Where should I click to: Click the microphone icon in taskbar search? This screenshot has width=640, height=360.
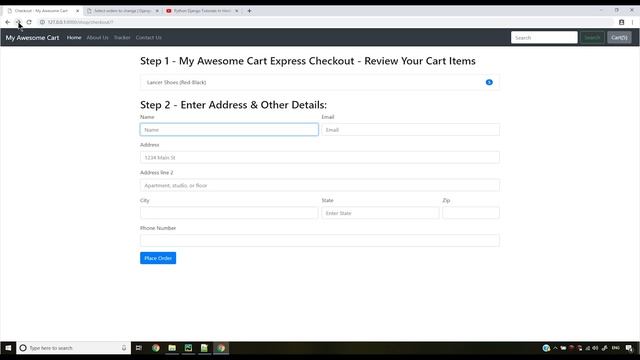pos(124,348)
